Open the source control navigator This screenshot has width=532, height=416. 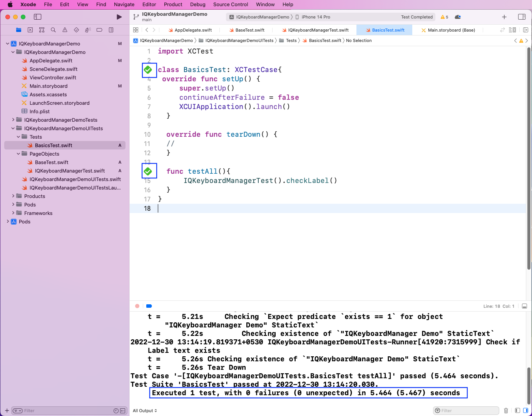click(30, 30)
